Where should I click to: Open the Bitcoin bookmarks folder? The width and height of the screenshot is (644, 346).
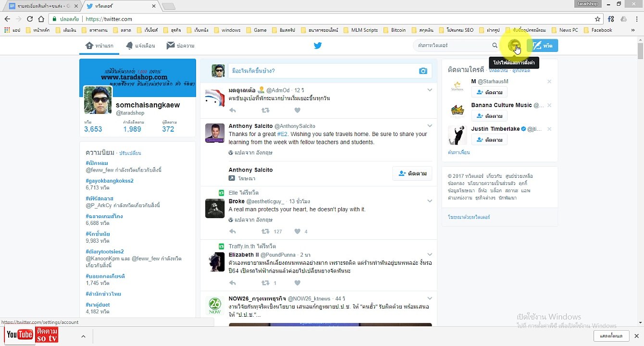395,30
